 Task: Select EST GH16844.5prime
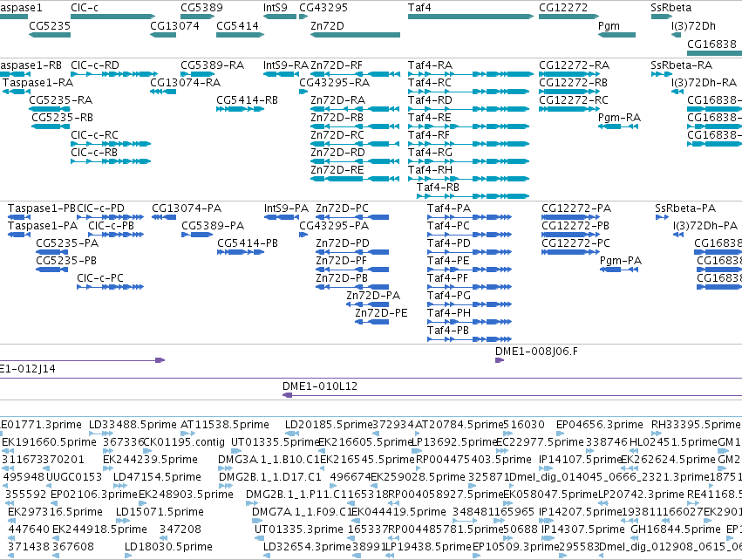pos(636,539)
